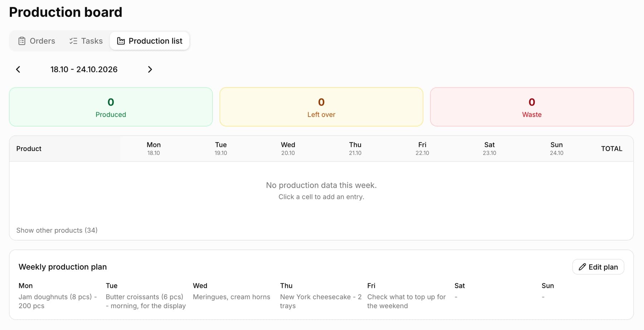Click the date range 18.10 - 24.10.2026
Image resolution: width=644 pixels, height=330 pixels.
tap(84, 69)
